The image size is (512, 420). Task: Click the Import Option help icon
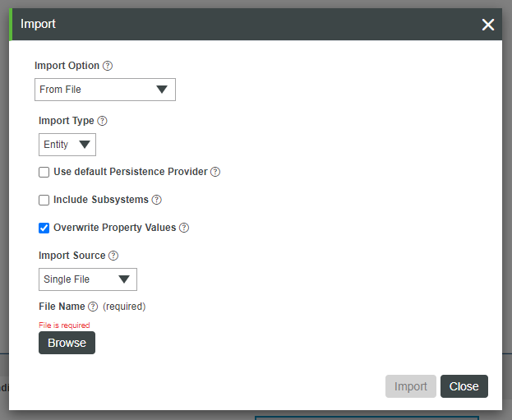click(108, 66)
